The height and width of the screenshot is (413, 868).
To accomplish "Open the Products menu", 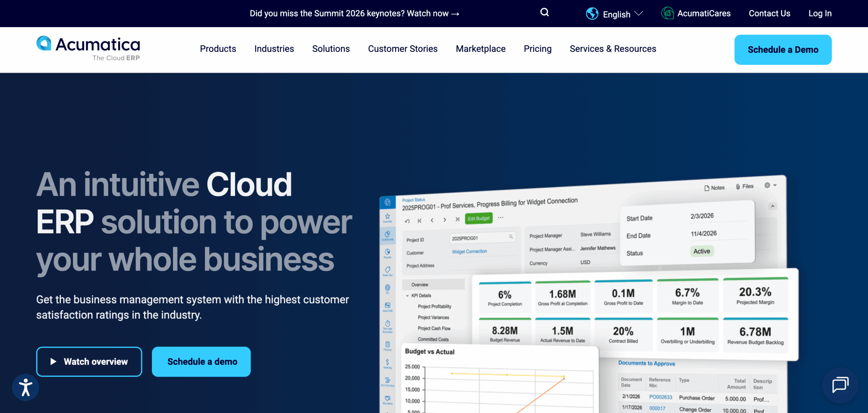I will click(x=218, y=49).
